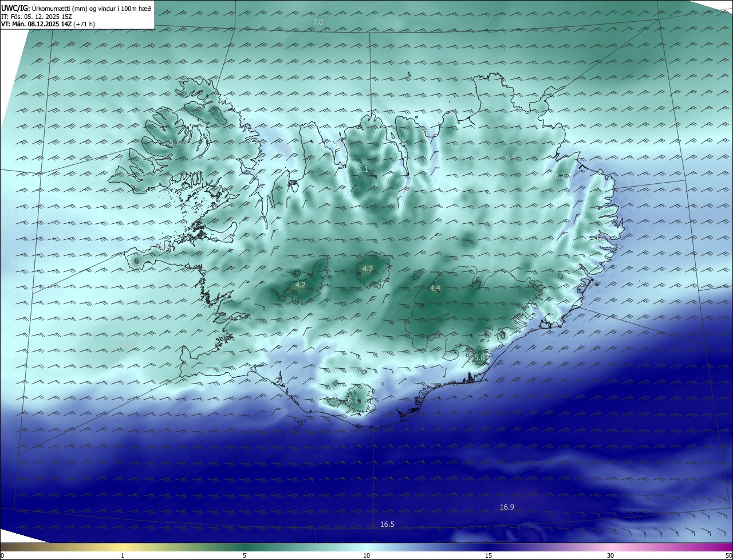Click the color scale tick label "1"
The image size is (733, 560).
point(123,555)
